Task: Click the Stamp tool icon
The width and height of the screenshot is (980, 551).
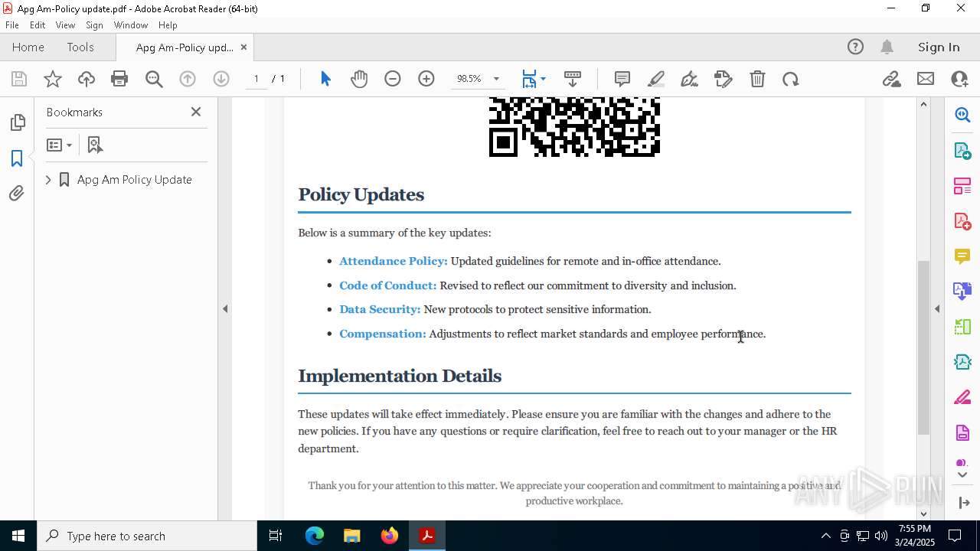Action: [x=724, y=79]
